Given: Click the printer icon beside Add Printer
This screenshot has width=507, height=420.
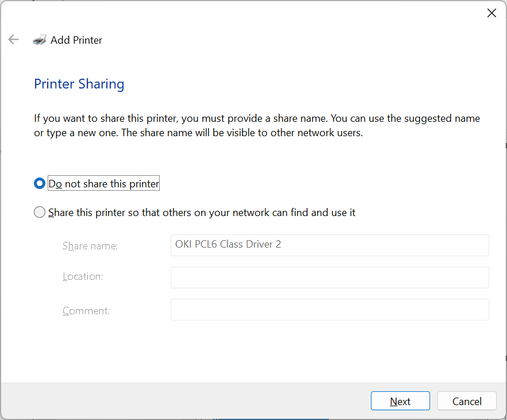Looking at the screenshot, I should pos(40,40).
